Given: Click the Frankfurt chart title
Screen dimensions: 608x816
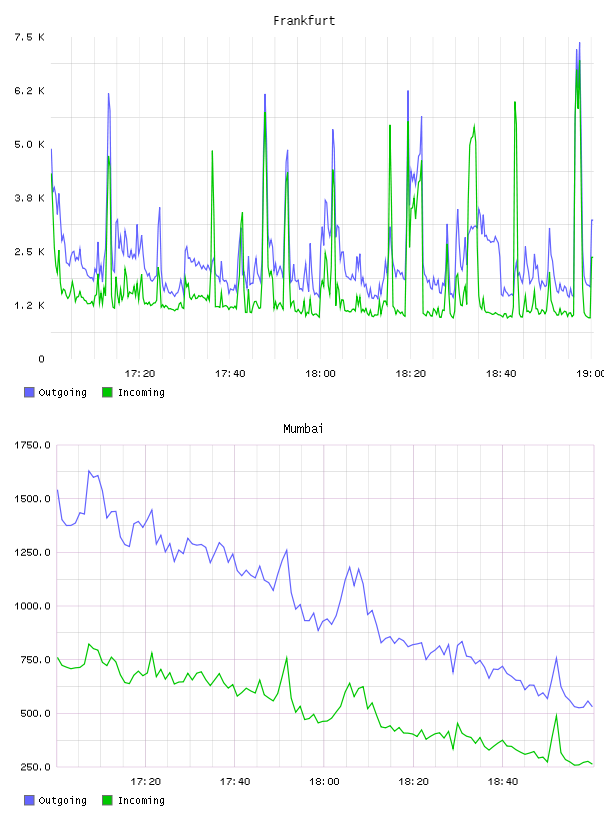Looking at the screenshot, I should click(304, 21).
